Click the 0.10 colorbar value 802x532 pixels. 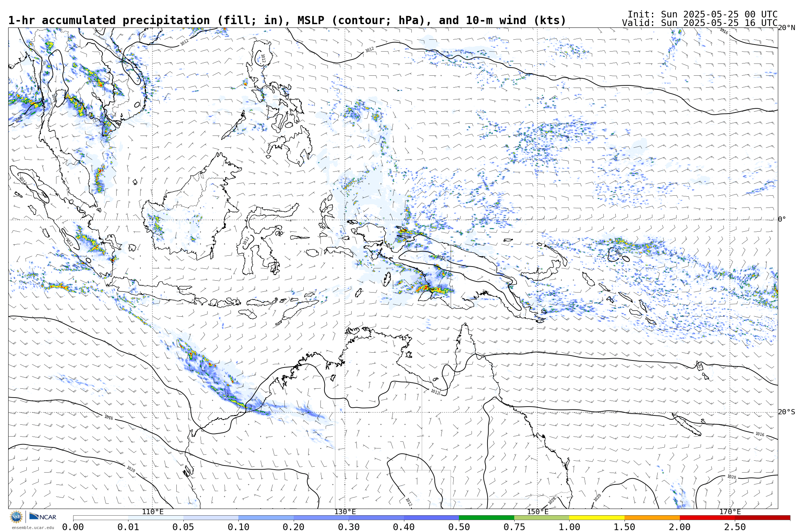[x=238, y=527]
